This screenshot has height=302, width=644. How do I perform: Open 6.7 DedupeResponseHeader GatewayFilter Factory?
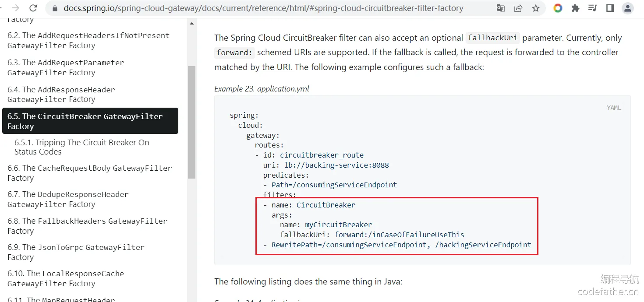68,199
